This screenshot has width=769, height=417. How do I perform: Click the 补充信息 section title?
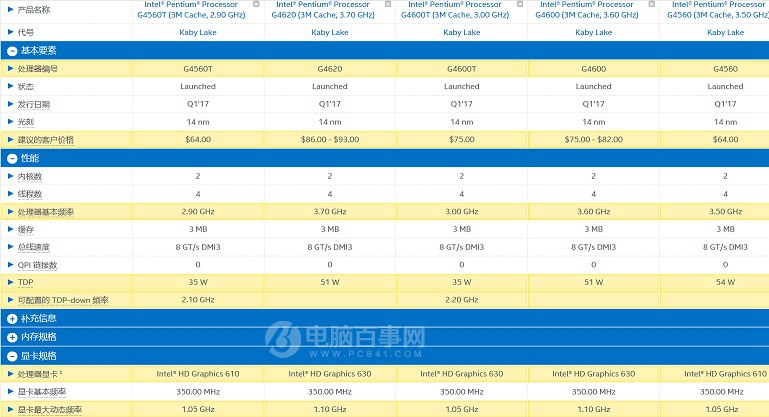(39, 318)
